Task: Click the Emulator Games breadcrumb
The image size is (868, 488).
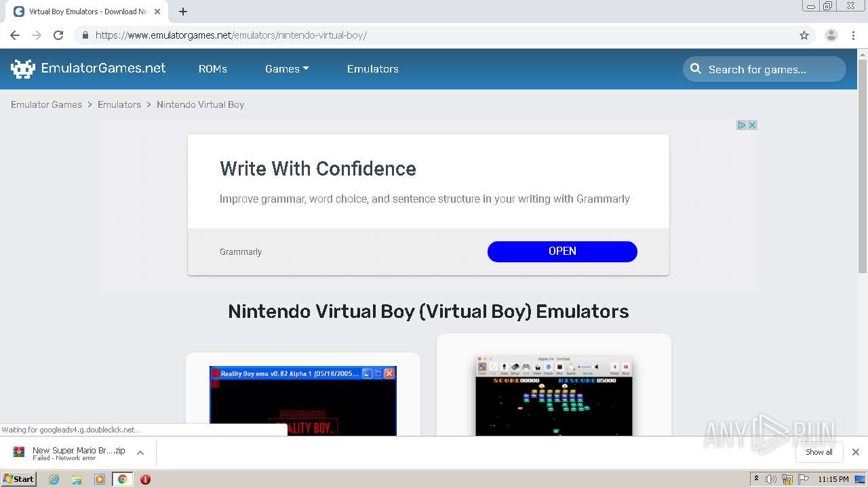Action: pyautogui.click(x=46, y=104)
